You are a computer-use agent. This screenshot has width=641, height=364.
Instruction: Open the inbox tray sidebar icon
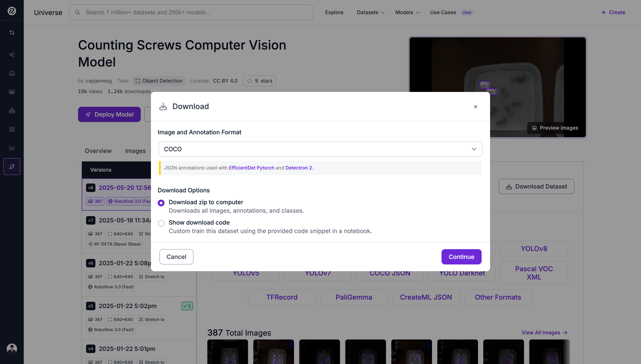tap(12, 73)
